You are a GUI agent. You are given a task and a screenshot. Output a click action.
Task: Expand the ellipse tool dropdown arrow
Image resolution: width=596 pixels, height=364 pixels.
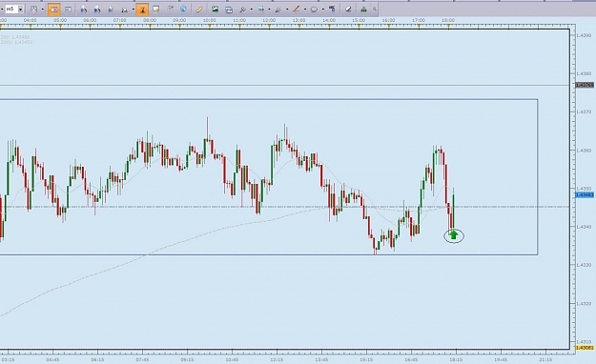[323, 10]
